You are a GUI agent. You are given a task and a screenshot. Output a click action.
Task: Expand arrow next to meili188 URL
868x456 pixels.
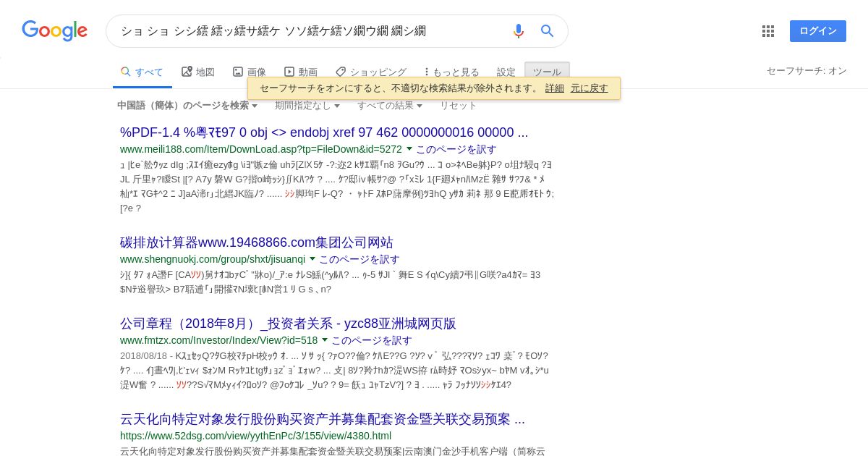pyautogui.click(x=409, y=148)
